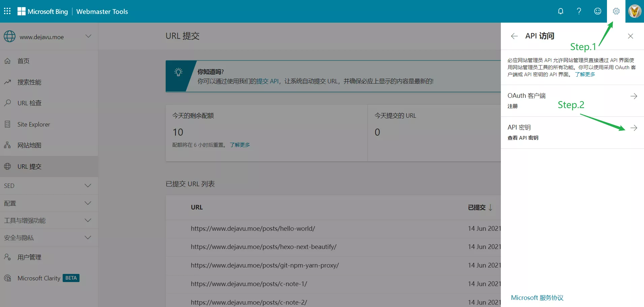The width and height of the screenshot is (644, 307).
Task: Click the 提交 API link in tip banner
Action: tap(267, 81)
